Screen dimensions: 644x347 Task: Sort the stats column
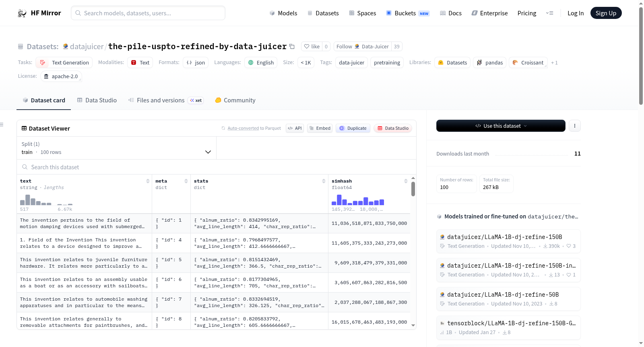324,181
